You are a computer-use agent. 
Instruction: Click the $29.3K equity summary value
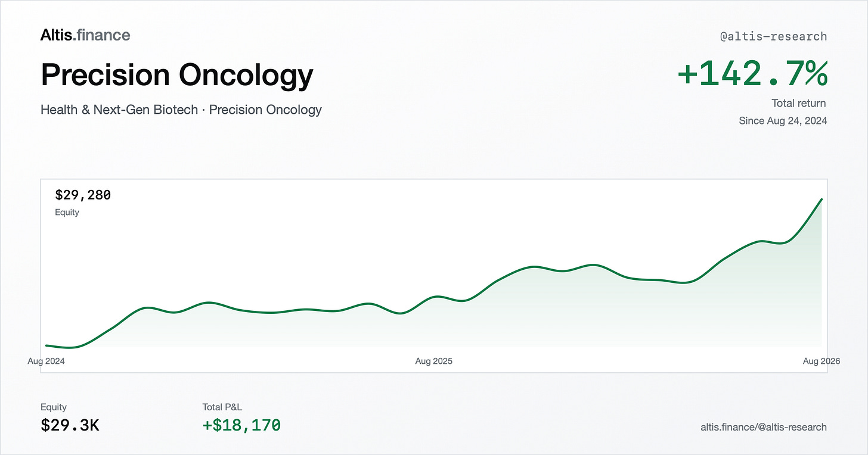pos(70,425)
